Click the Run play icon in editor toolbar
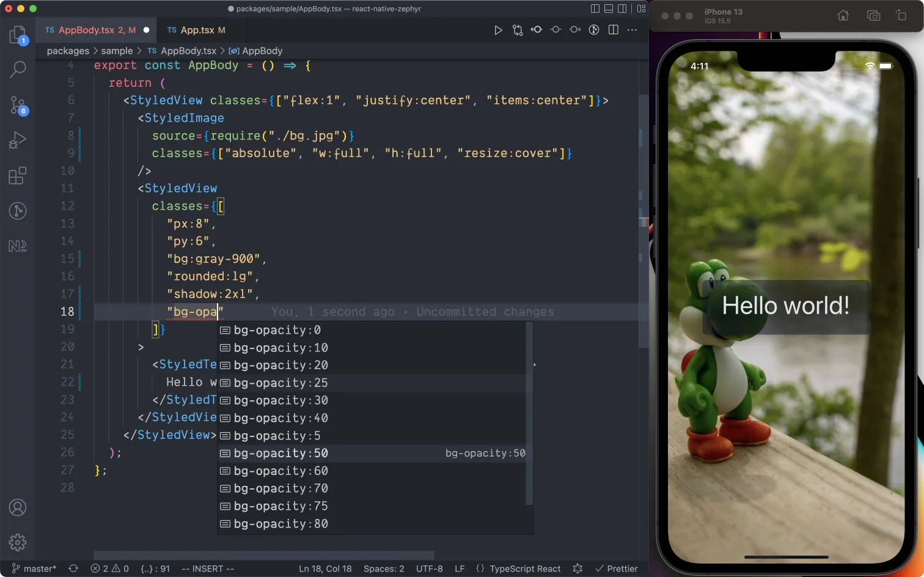This screenshot has width=924, height=577. pos(498,30)
